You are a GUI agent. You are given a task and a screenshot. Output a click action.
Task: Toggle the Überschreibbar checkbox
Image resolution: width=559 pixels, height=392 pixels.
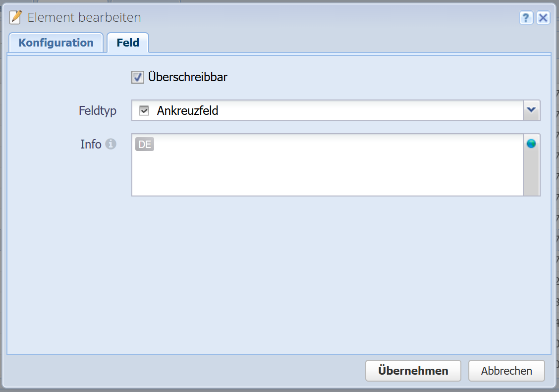[137, 77]
